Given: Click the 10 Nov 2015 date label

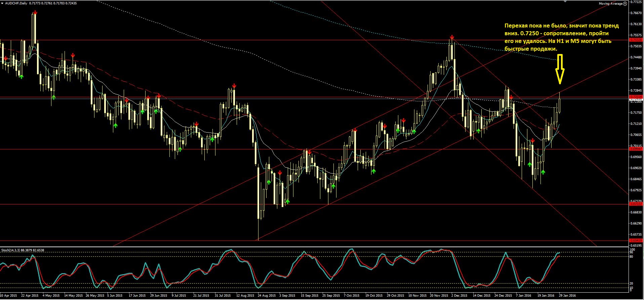Looking at the screenshot, I should point(417,296).
